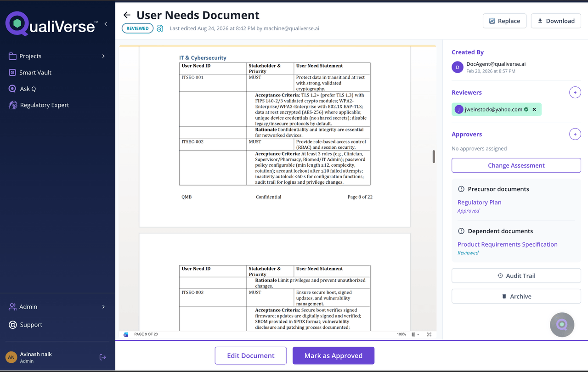This screenshot has height=372, width=588.
Task: Open the Regulatory Plan link
Action: coord(479,202)
